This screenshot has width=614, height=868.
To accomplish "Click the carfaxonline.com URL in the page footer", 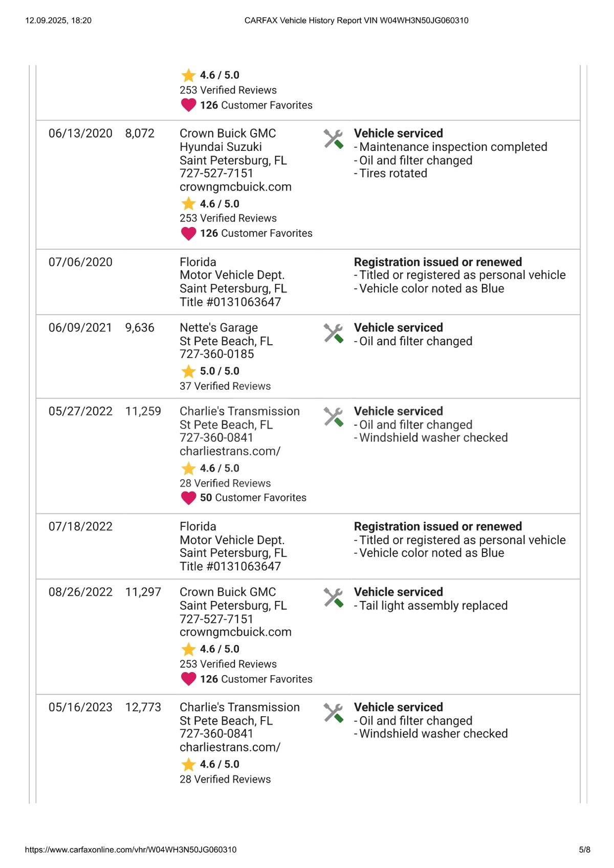I will (x=131, y=850).
